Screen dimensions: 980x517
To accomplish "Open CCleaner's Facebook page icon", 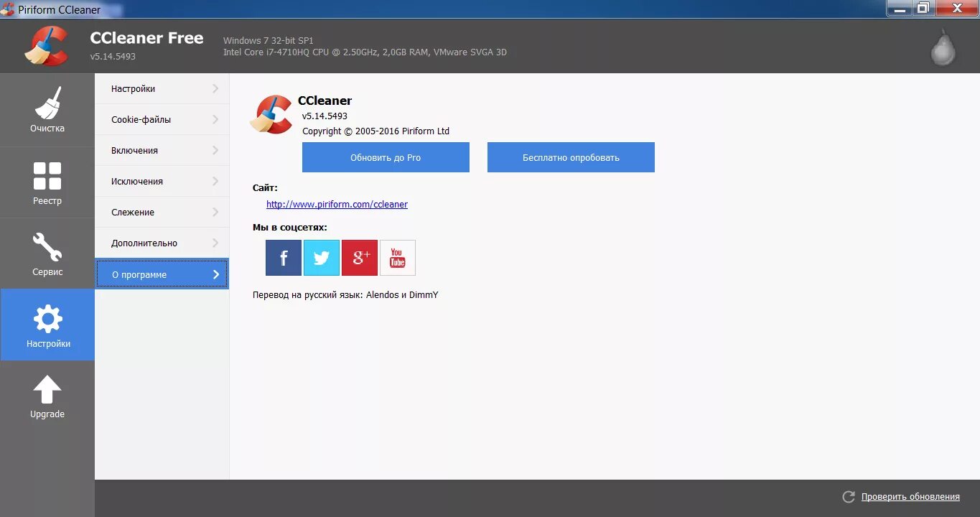I will point(284,258).
